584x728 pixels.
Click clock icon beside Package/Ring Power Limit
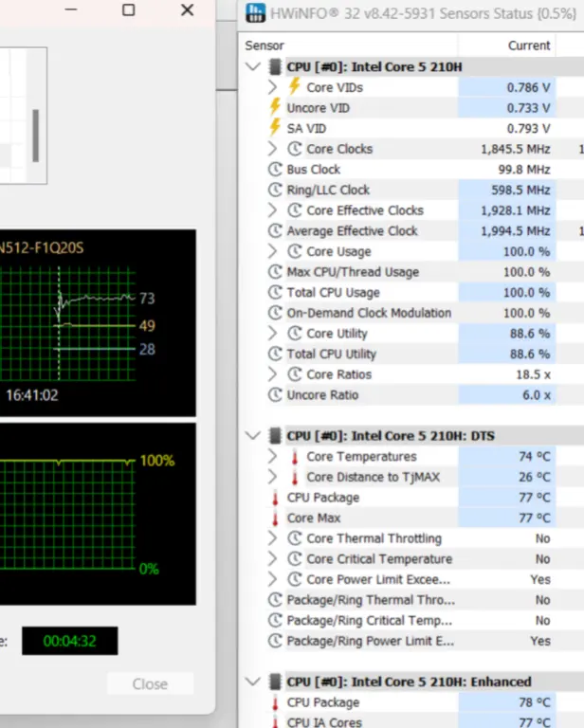[x=275, y=641]
